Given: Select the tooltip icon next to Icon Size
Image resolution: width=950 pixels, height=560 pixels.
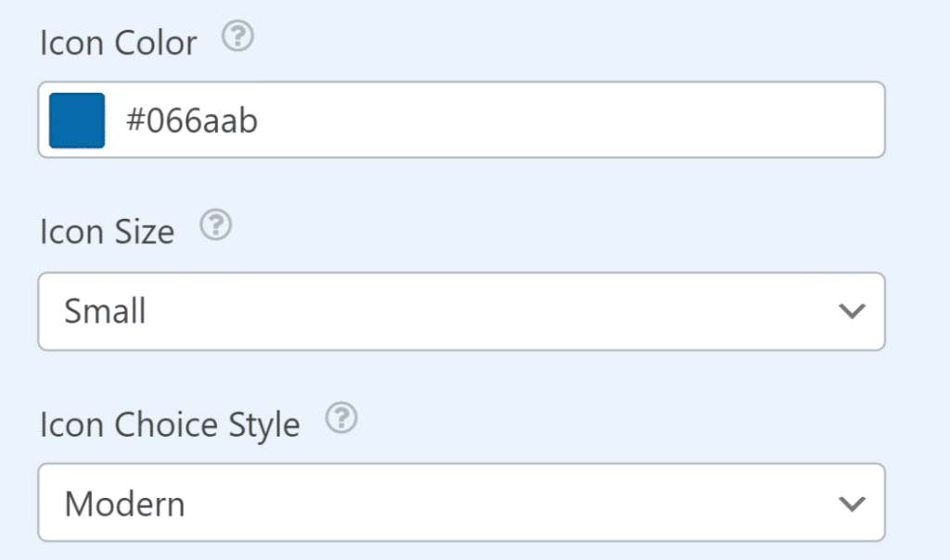Looking at the screenshot, I should pyautogui.click(x=214, y=225).
